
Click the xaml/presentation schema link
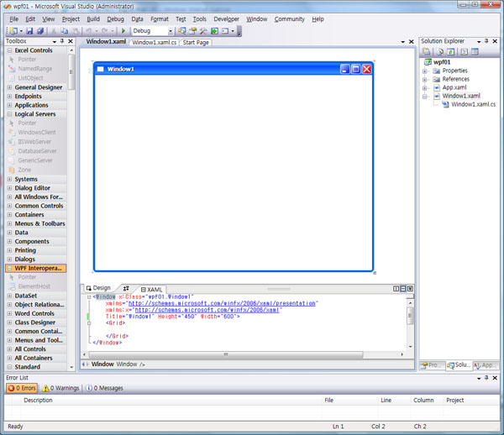(x=223, y=303)
